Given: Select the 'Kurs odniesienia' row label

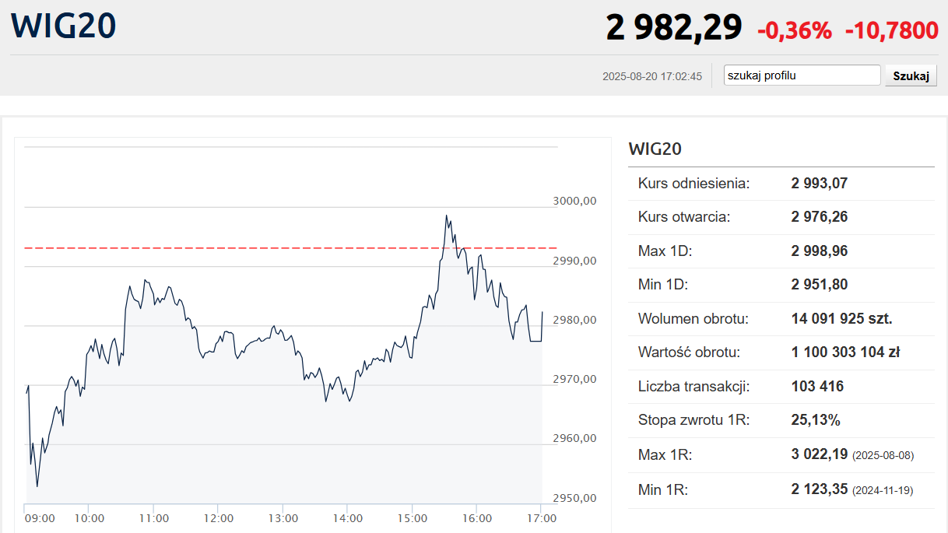Looking at the screenshot, I should [x=694, y=183].
